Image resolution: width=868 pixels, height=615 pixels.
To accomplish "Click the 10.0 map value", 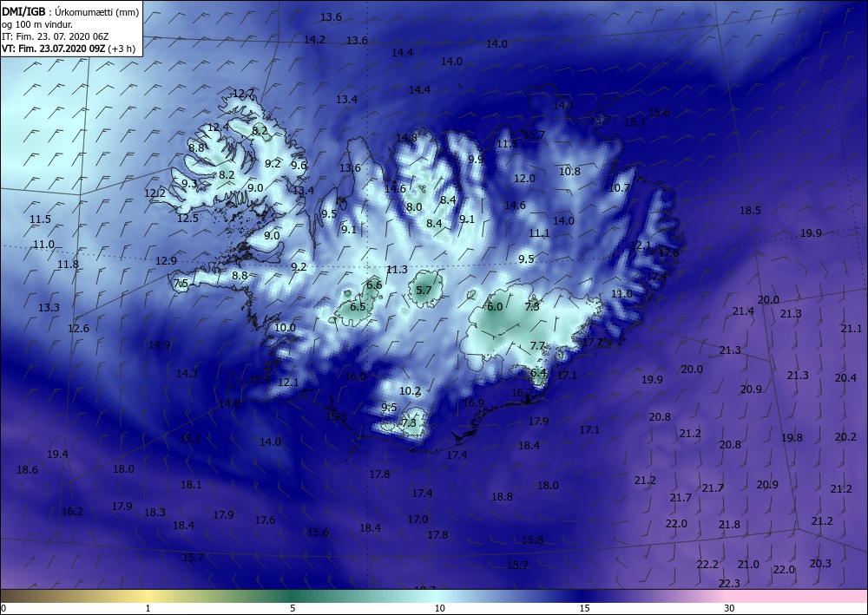I will click(285, 327).
